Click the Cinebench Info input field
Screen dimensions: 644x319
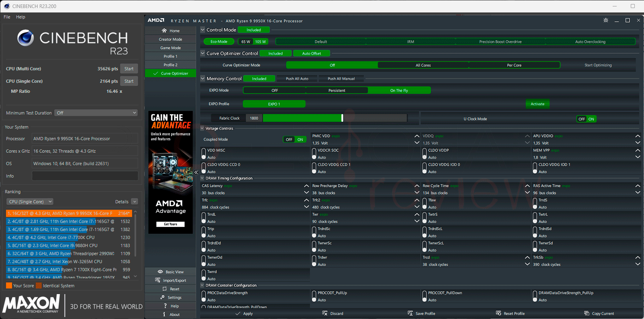click(x=85, y=176)
